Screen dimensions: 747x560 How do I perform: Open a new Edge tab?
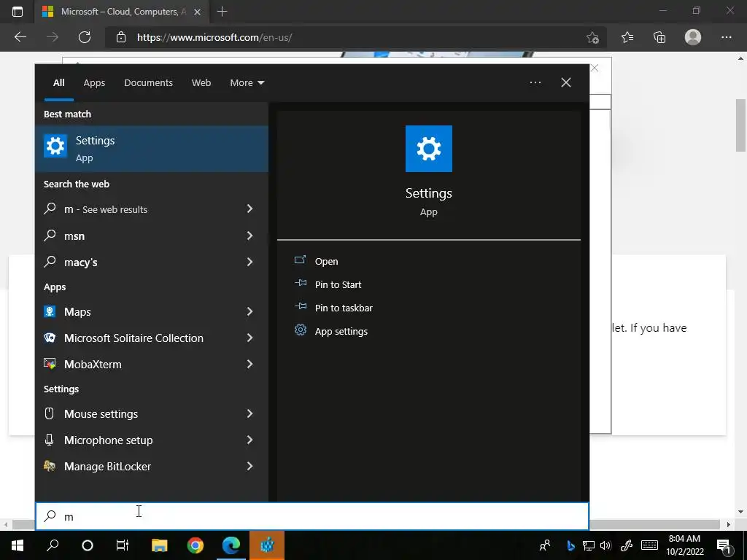tap(222, 12)
